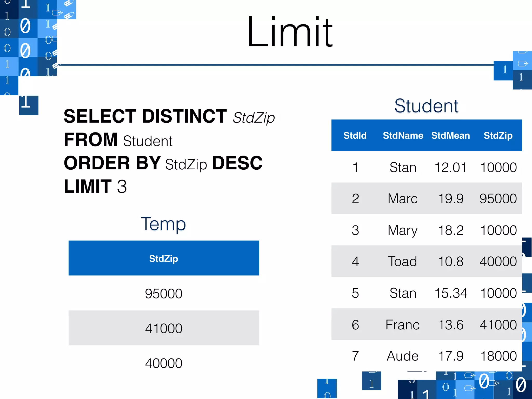Select the 41000 row in Temp table
This screenshot has height=399, width=532.
(164, 328)
